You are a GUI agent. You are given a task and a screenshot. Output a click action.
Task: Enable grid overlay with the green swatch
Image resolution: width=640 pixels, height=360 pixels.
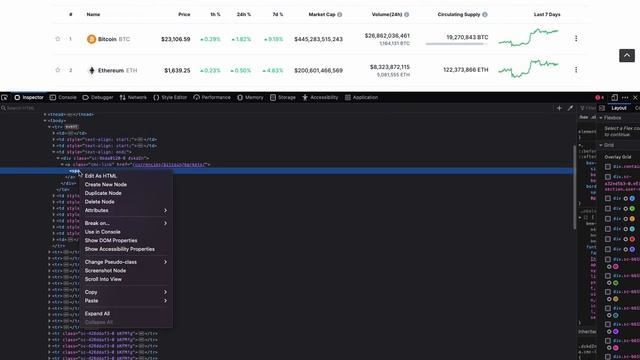(608, 209)
